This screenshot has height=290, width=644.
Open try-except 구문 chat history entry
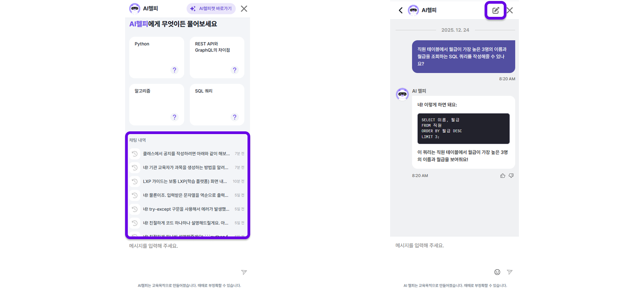pos(186,209)
